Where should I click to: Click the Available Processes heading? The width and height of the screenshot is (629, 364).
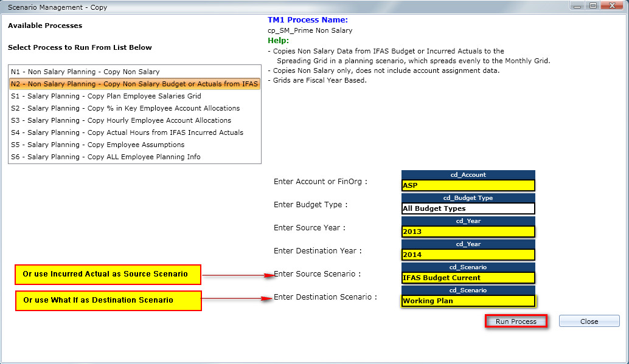[x=45, y=26]
